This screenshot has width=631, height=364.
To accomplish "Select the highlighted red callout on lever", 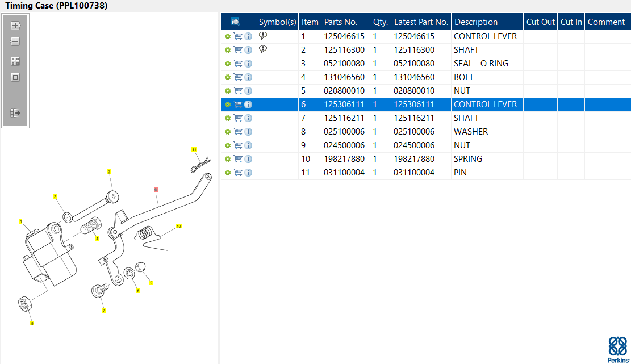I will pos(156,189).
